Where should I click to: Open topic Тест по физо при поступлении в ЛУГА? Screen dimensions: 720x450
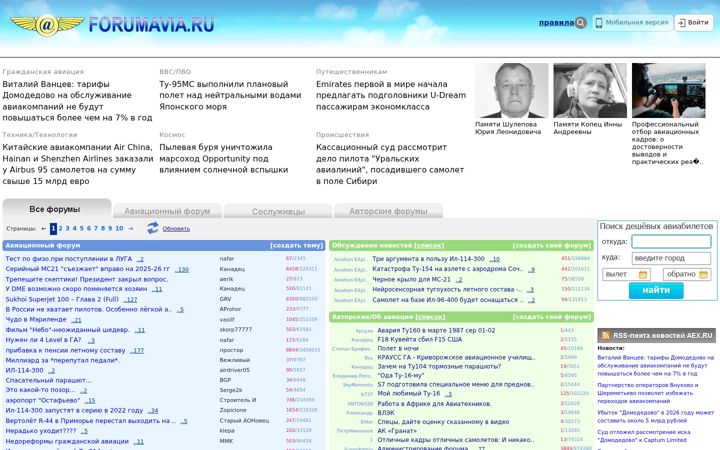click(68, 259)
